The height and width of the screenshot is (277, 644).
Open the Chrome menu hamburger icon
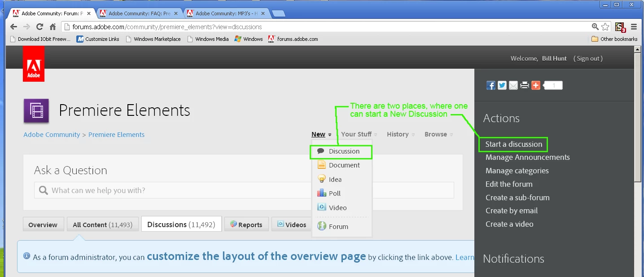(x=634, y=27)
